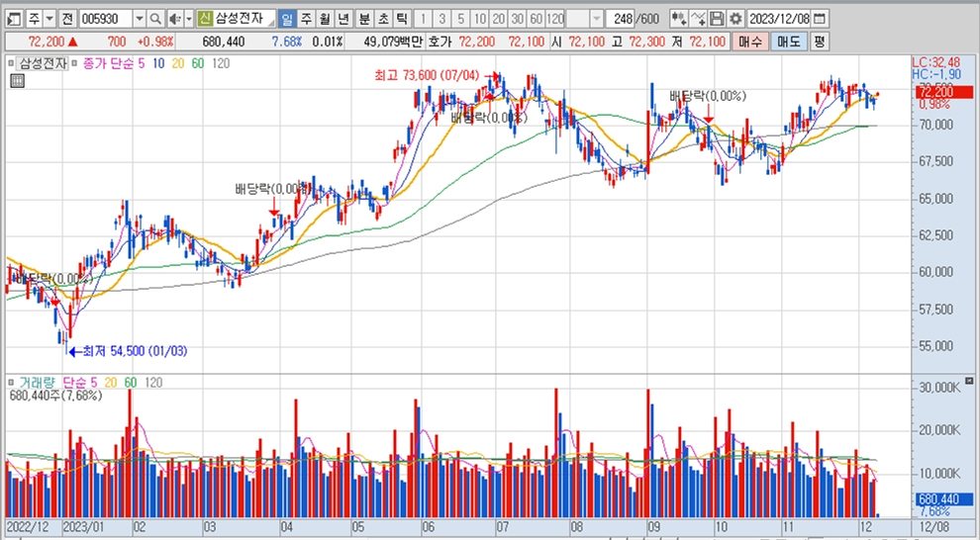This screenshot has height=540, width=980.
Task: Save the chart with floppy icon
Action: pyautogui.click(x=717, y=19)
